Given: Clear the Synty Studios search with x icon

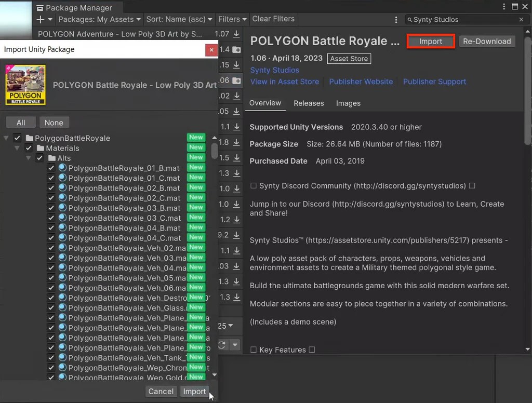Looking at the screenshot, I should point(521,19).
